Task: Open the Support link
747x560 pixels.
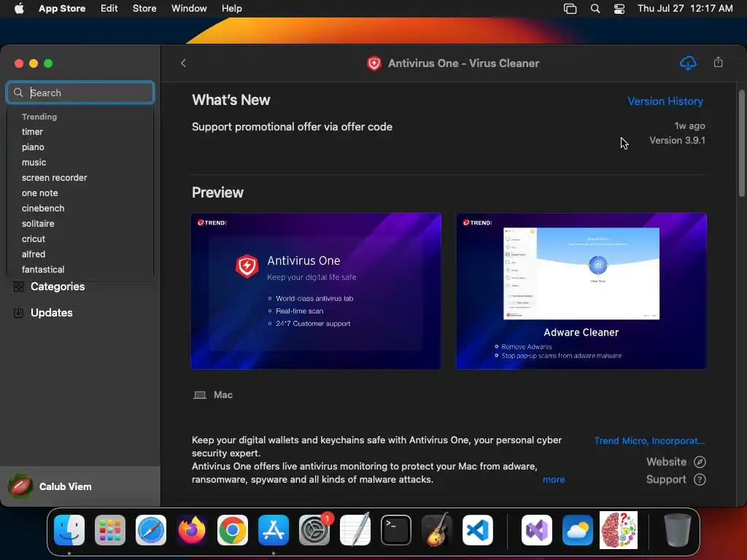Action: [x=666, y=480]
